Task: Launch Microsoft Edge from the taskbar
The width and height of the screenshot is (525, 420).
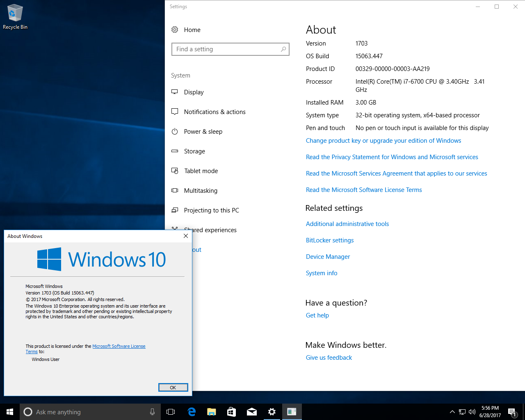Action: pyautogui.click(x=191, y=412)
